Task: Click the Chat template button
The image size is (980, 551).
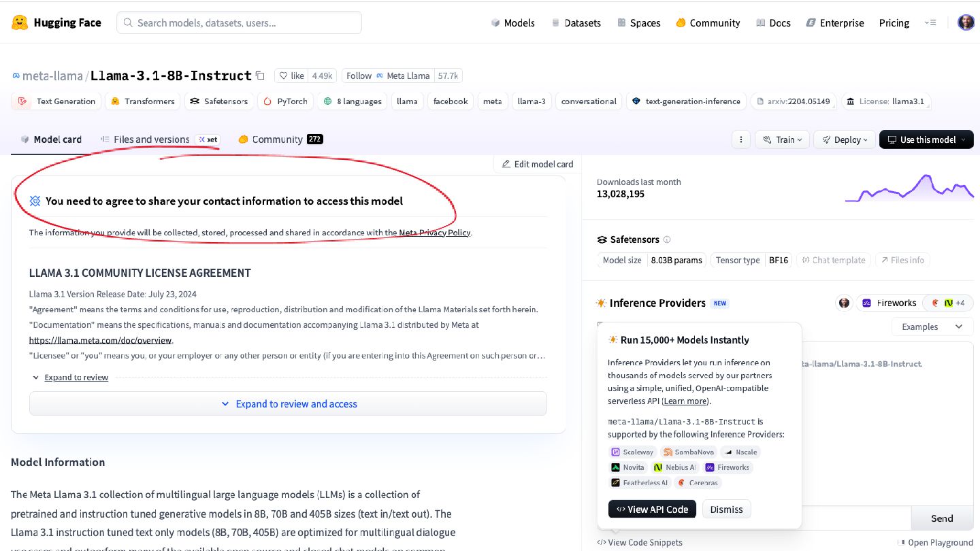Action: click(834, 260)
